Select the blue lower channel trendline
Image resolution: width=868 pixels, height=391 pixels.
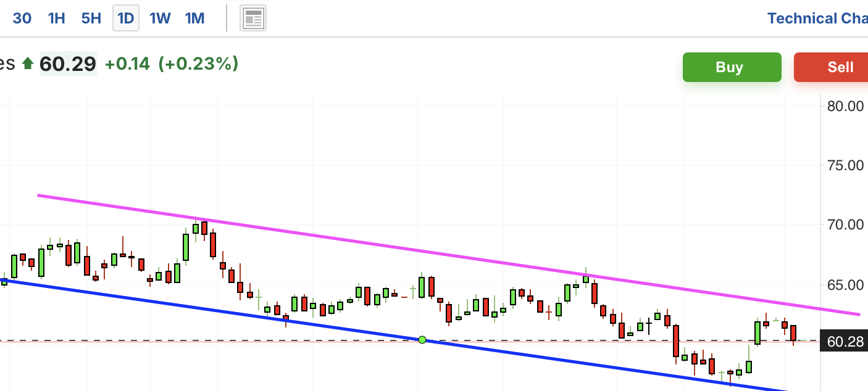click(x=395, y=335)
